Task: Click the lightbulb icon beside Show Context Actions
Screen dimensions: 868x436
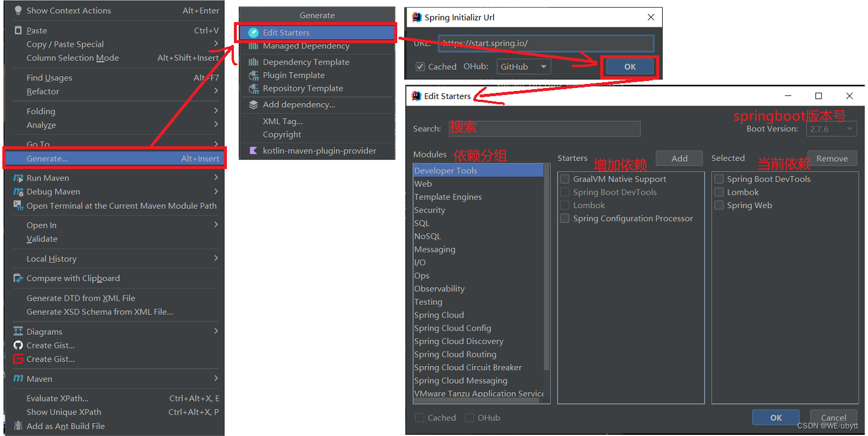Action: (18, 10)
